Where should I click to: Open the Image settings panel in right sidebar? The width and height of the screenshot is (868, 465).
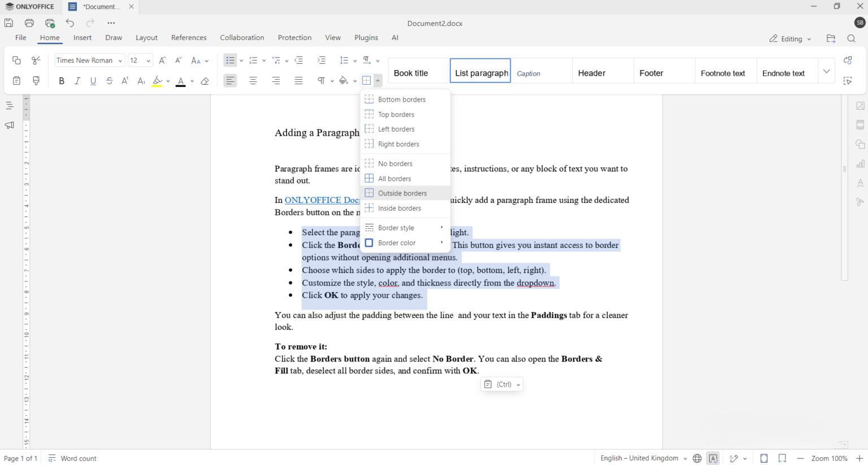point(860,106)
